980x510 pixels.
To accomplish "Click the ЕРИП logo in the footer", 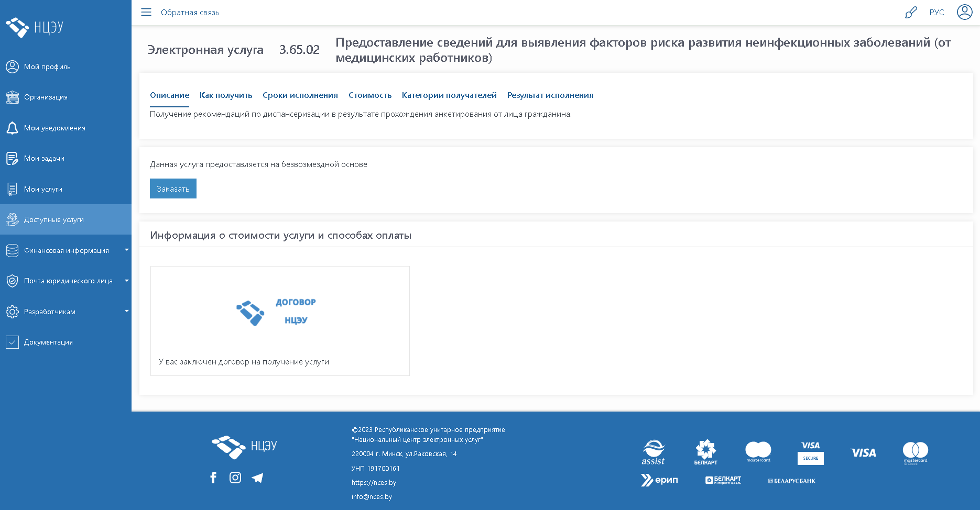I will coord(659,480).
